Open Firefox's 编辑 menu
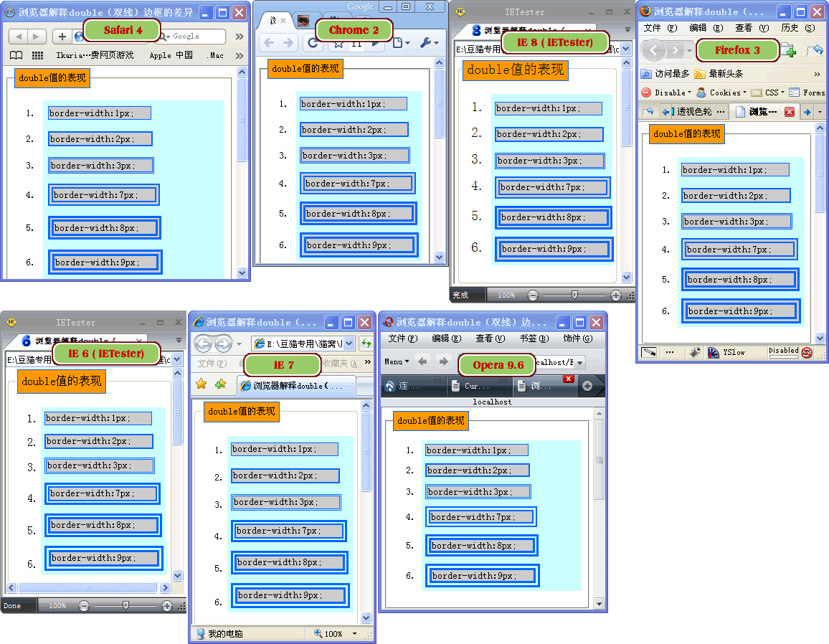Image resolution: width=829 pixels, height=644 pixels. point(706,28)
